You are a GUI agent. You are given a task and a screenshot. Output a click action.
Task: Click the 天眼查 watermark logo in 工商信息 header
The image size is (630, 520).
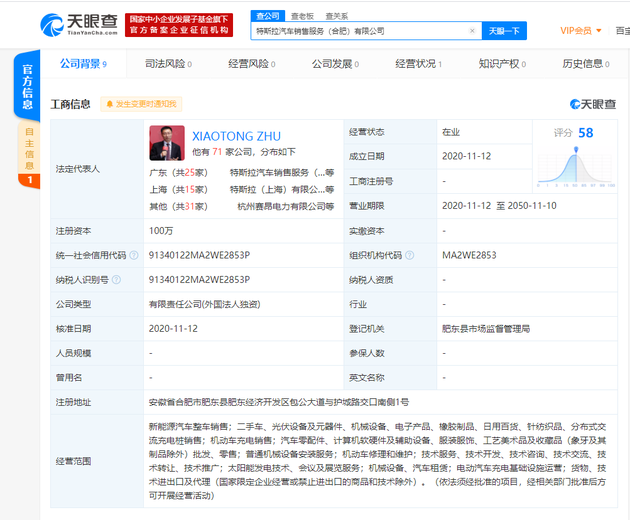tap(593, 104)
